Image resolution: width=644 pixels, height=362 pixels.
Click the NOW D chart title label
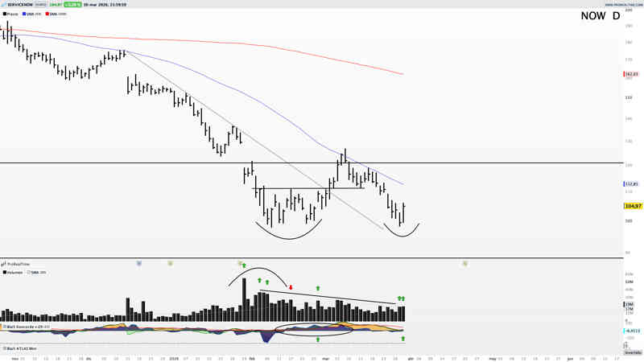(600, 16)
